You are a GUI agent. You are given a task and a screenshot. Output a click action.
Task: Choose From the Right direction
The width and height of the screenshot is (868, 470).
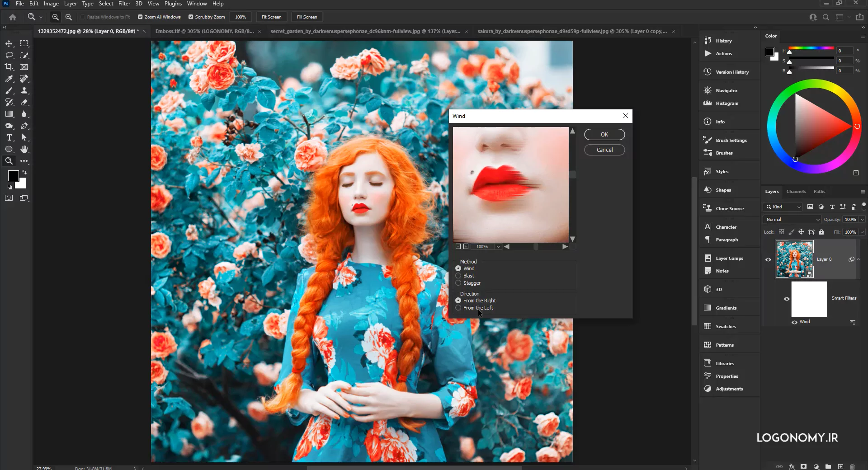coord(458,301)
